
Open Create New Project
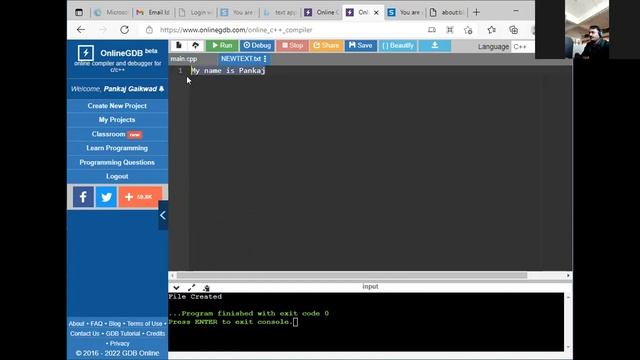[x=117, y=106]
